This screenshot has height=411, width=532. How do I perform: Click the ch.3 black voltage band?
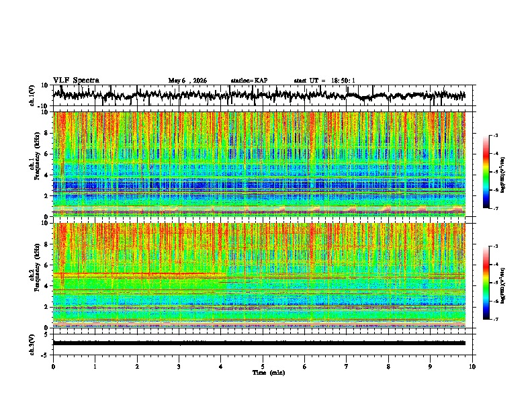pyautogui.click(x=259, y=343)
